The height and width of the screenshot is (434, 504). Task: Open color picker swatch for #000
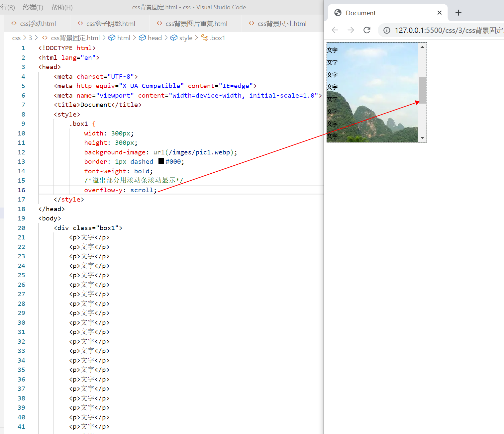(161, 161)
